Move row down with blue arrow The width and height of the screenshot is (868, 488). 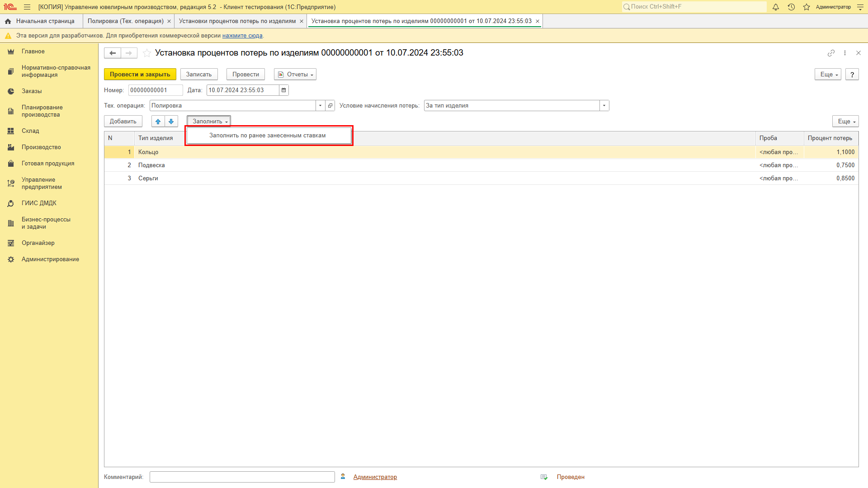tap(171, 122)
